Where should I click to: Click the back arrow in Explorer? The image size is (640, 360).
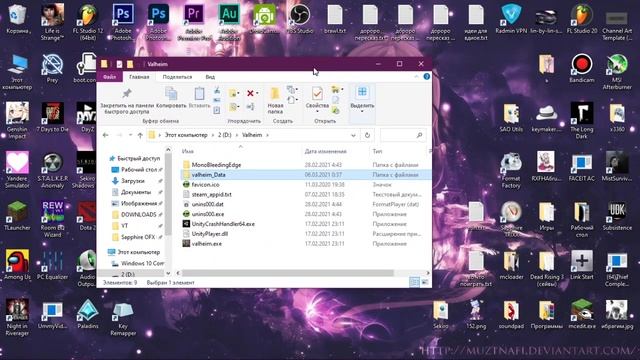click(106, 135)
